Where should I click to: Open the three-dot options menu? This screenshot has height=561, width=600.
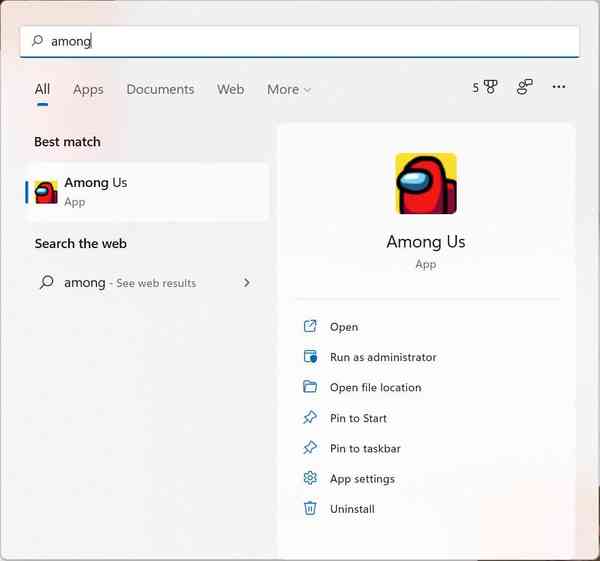coord(559,87)
